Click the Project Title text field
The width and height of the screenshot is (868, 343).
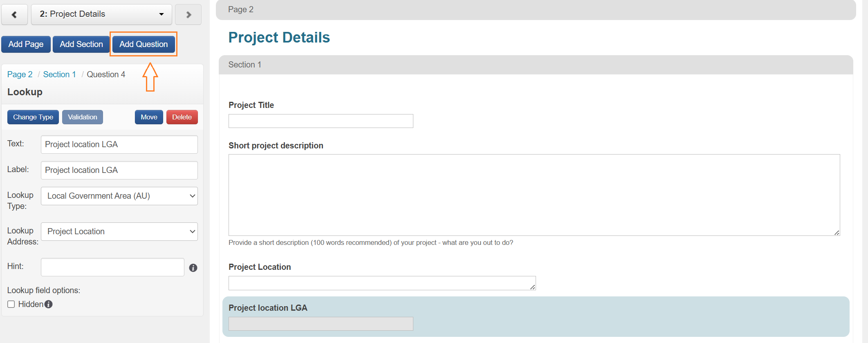click(321, 121)
